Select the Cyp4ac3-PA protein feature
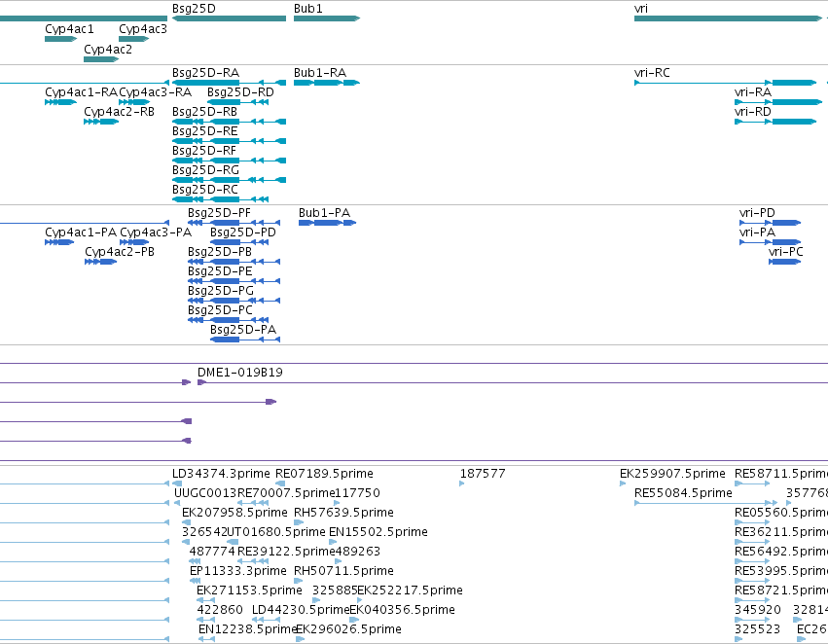Screen dimensions: 828x644 coord(134,242)
